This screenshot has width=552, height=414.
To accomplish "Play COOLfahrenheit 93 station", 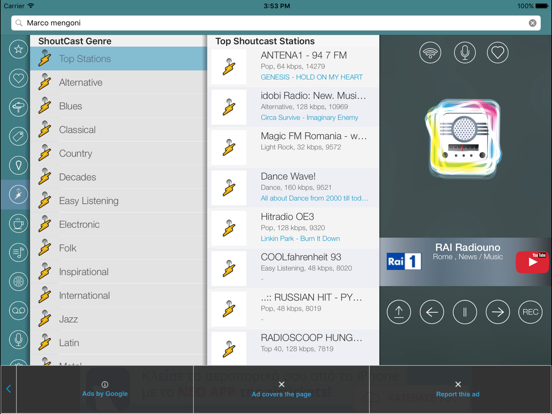I will pyautogui.click(x=294, y=269).
